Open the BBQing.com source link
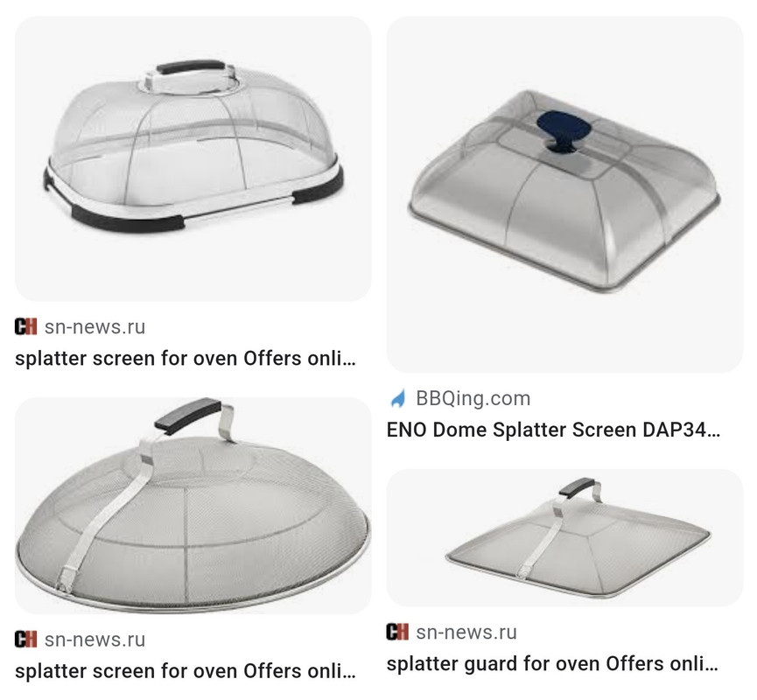 click(x=473, y=398)
